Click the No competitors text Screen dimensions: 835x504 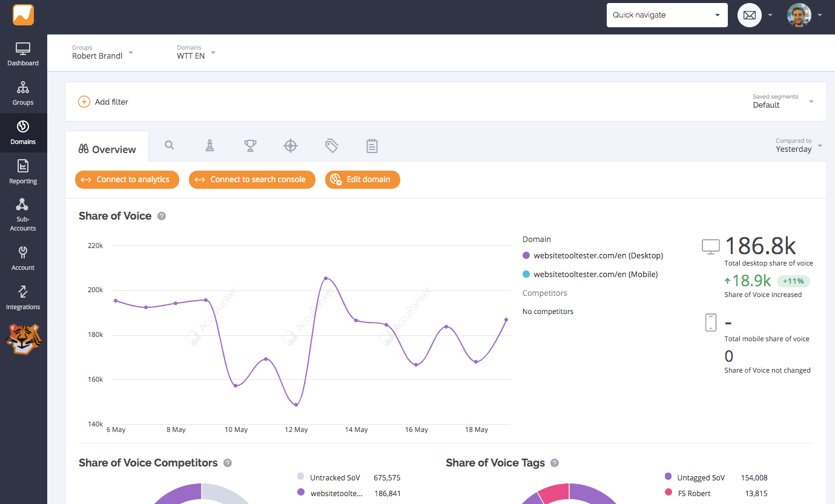[548, 312]
